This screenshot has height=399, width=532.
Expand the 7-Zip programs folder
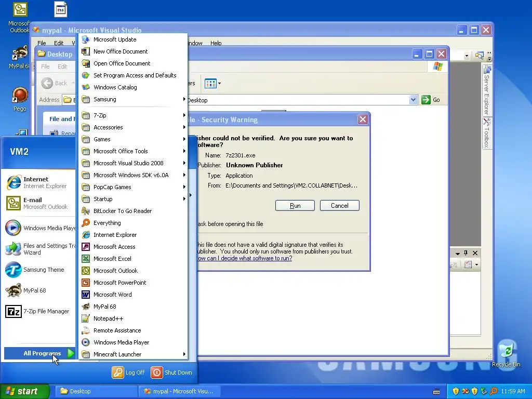click(x=133, y=115)
